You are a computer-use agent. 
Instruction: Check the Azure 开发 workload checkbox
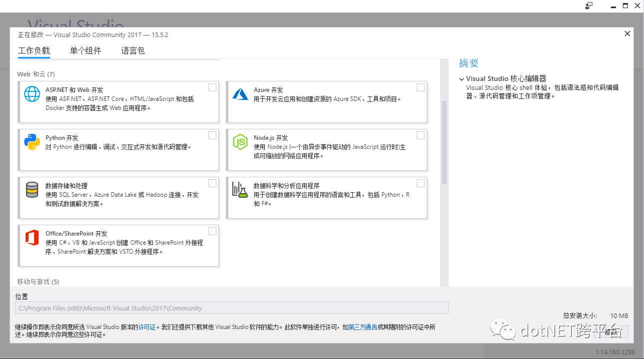(x=420, y=87)
